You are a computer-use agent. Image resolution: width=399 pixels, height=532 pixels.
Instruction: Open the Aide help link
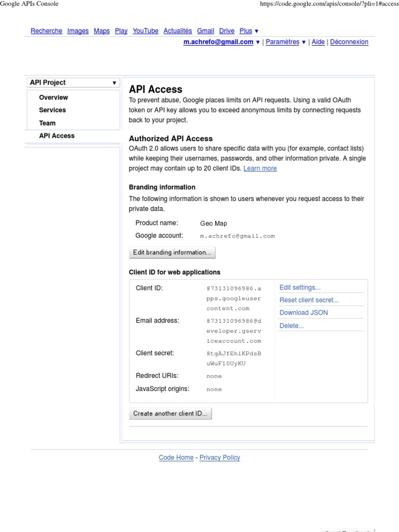coord(318,42)
